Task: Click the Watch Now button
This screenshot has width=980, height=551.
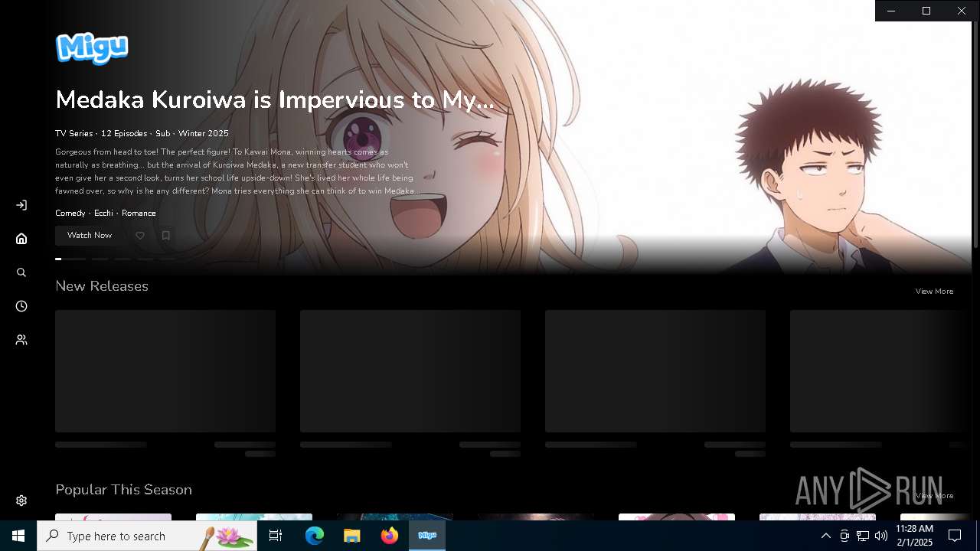Action: coord(90,236)
